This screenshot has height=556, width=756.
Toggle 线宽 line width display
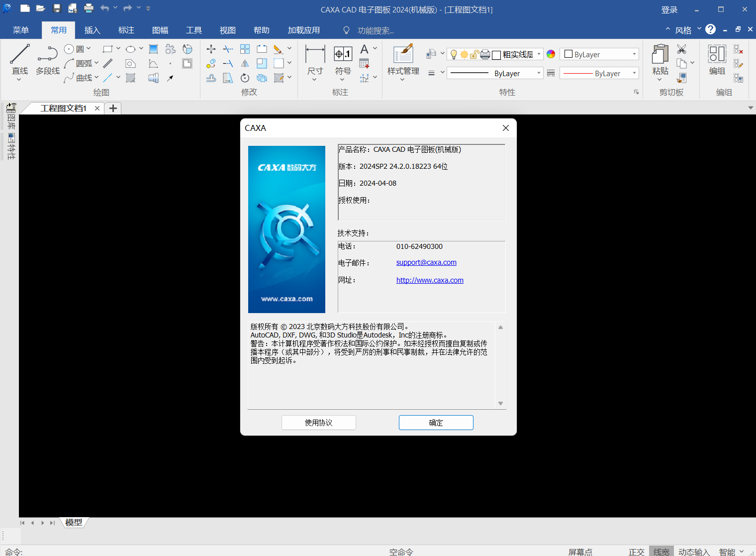(661, 552)
